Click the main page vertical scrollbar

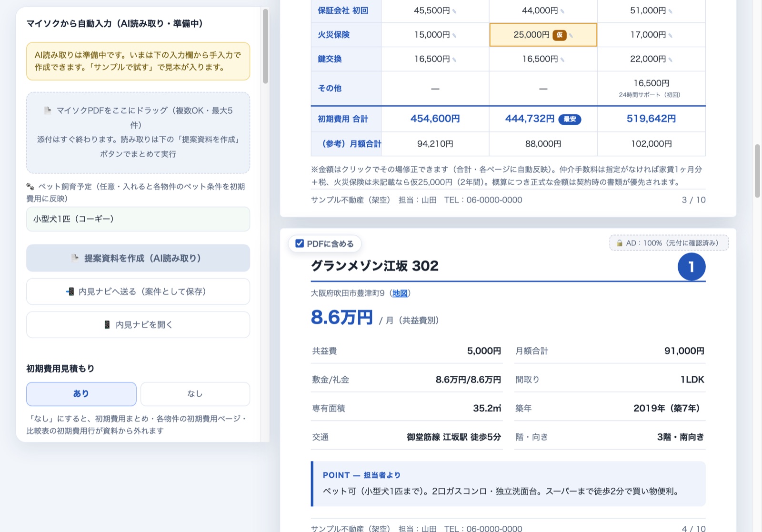[757, 171]
